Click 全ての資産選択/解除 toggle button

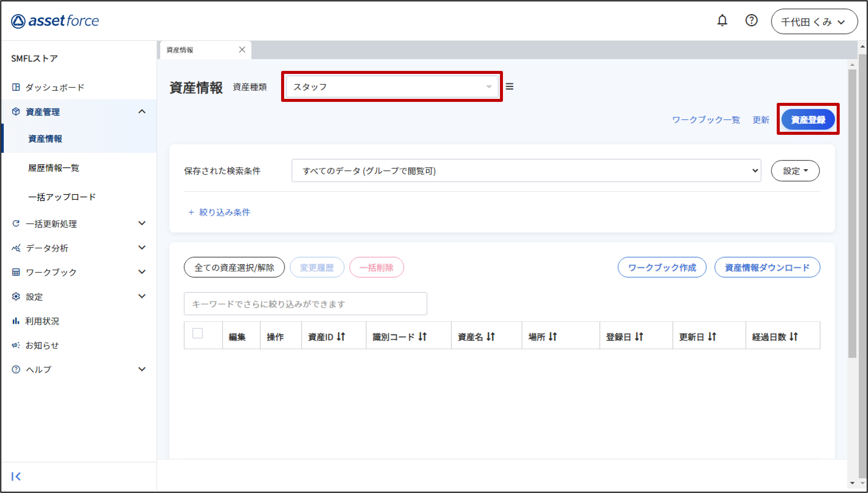tap(234, 268)
